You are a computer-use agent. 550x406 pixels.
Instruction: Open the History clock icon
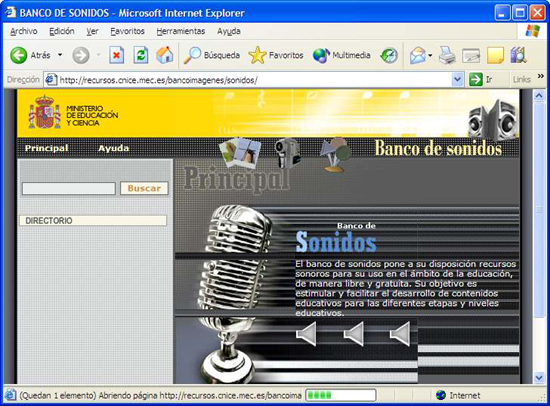click(389, 55)
